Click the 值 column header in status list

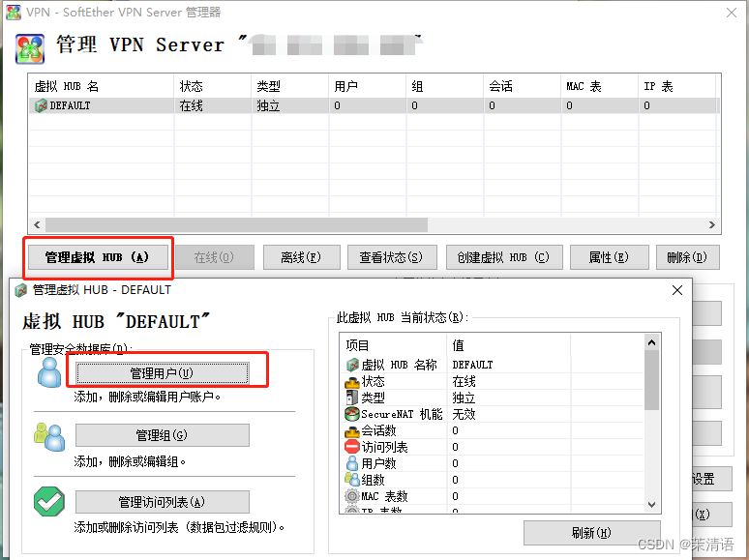pyautogui.click(x=509, y=345)
